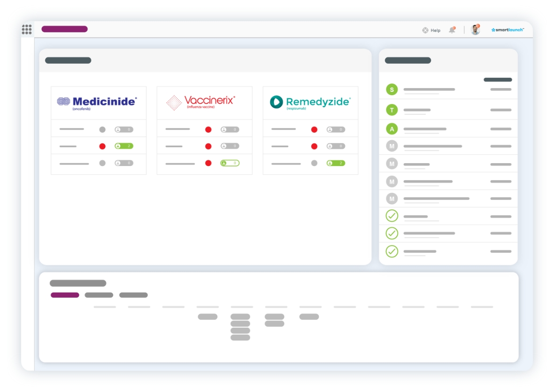Select the last gray tab in bottom panel
Screen dimensions: 554x392
click(x=133, y=295)
